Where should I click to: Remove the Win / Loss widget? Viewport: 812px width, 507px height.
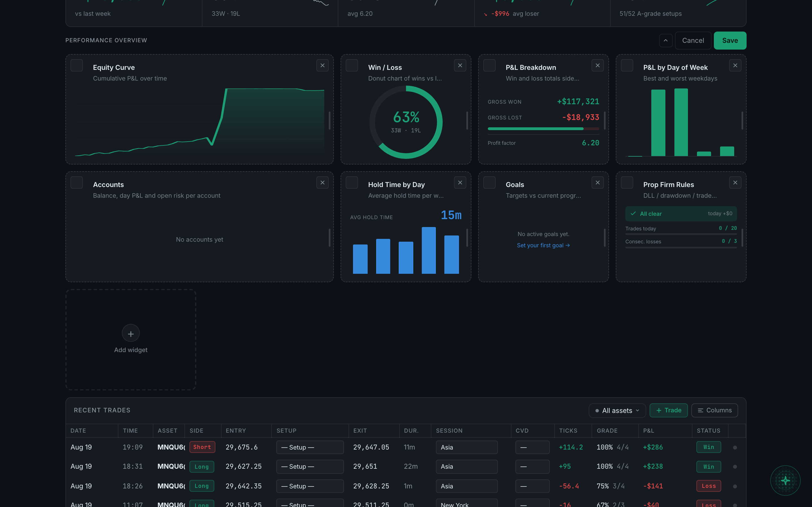[x=460, y=65]
